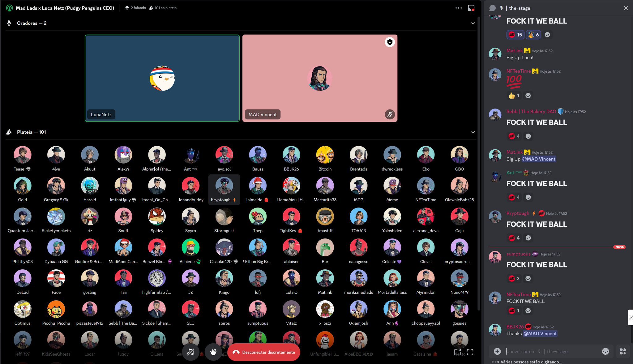The width and height of the screenshot is (633, 364).
Task: Toggle the MAD reaction showing 15
Action: click(x=515, y=35)
